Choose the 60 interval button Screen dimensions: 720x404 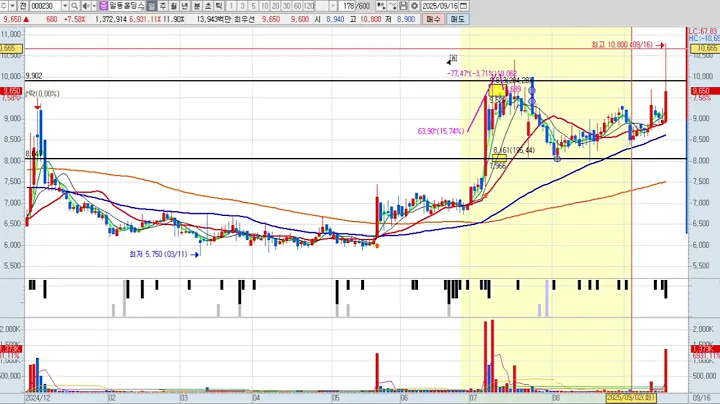click(x=298, y=6)
